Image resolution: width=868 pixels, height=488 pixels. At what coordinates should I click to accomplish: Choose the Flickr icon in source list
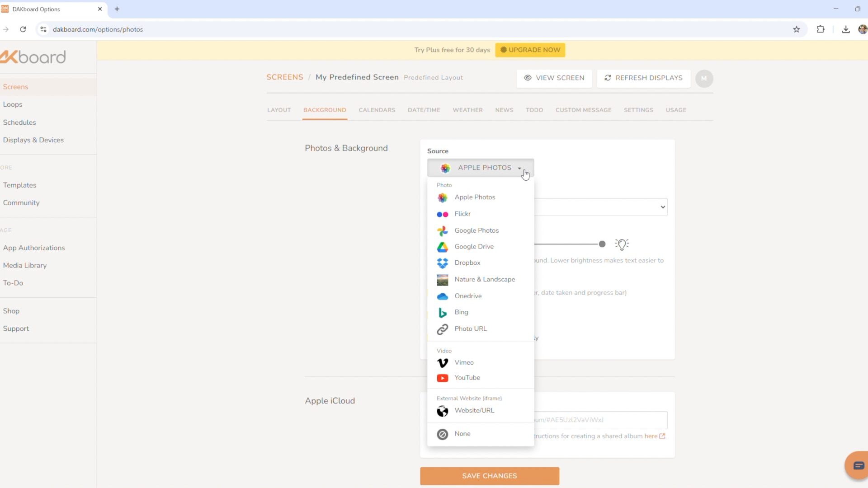tap(442, 214)
